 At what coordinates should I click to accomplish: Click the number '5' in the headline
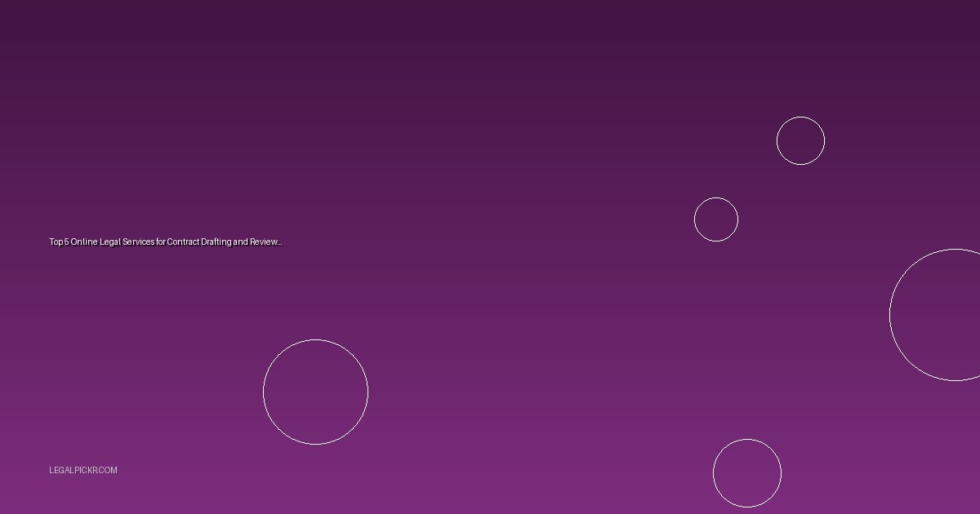tap(66, 242)
